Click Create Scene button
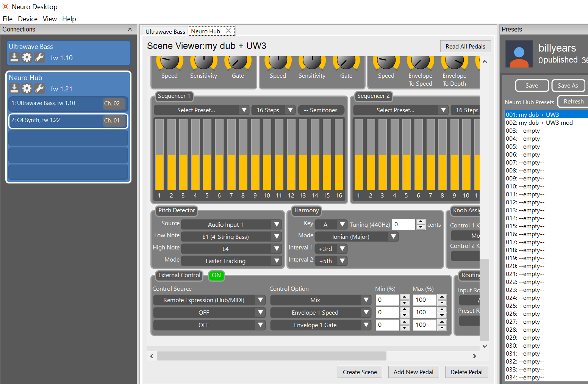The height and width of the screenshot is (384, 588). click(x=360, y=372)
